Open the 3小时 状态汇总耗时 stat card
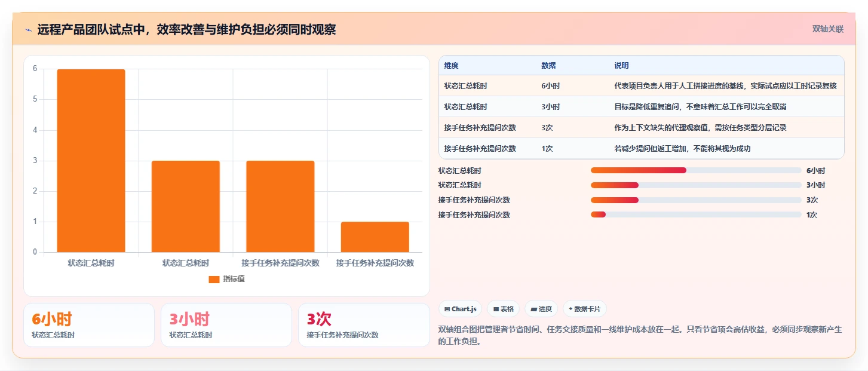 226,325
